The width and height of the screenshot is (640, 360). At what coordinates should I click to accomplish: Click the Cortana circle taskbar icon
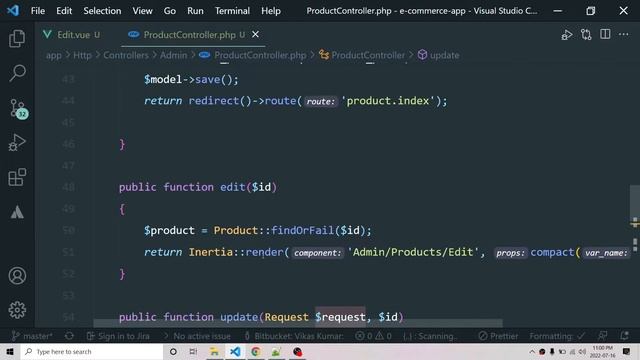(173, 351)
